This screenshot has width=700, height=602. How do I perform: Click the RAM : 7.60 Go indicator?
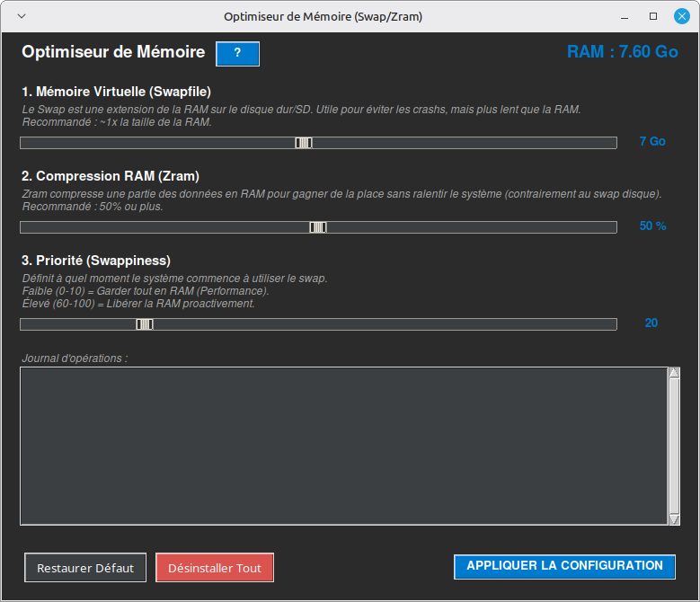tap(622, 52)
